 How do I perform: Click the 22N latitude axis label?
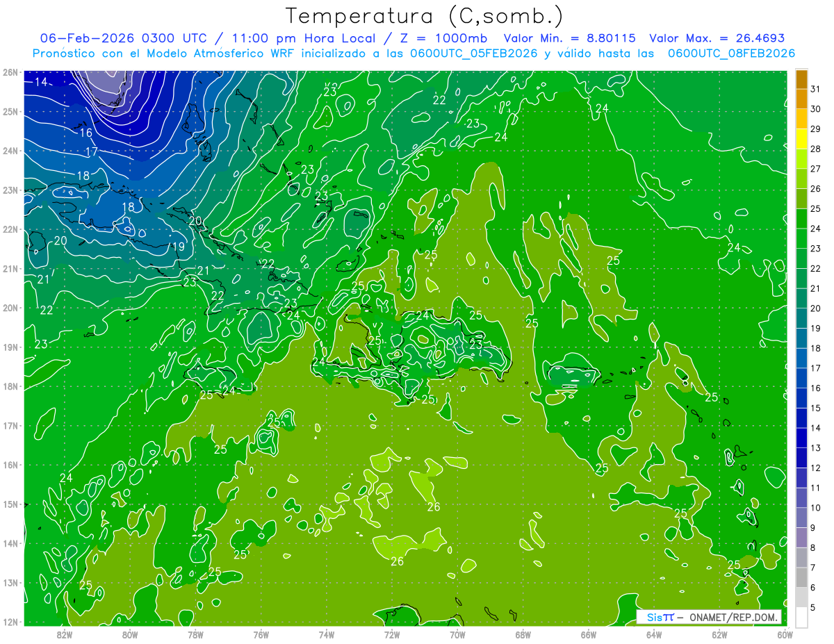(10, 229)
